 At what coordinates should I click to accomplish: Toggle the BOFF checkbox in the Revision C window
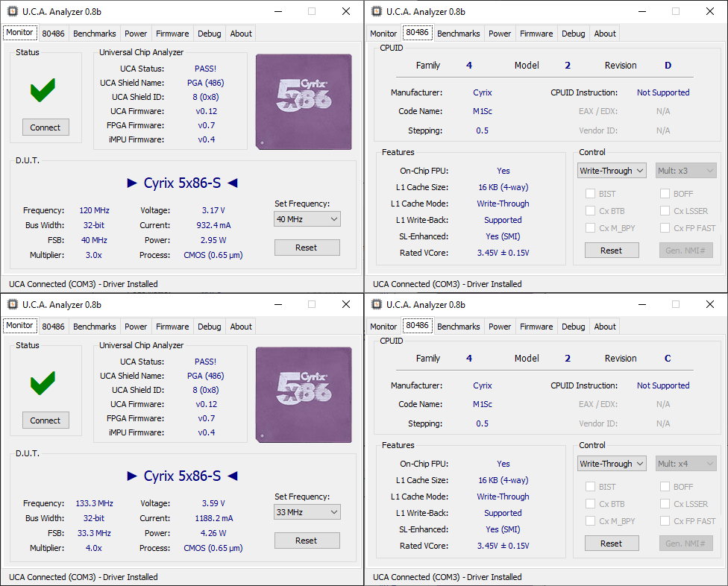coord(665,486)
